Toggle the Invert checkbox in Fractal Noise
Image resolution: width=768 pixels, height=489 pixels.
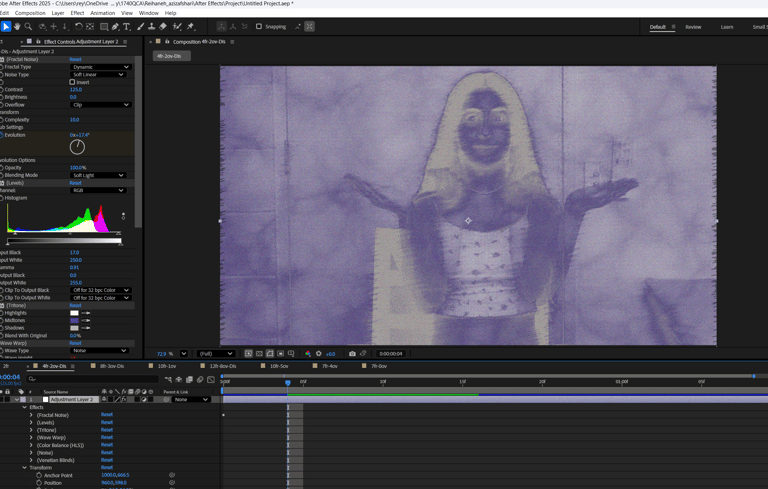click(72, 82)
